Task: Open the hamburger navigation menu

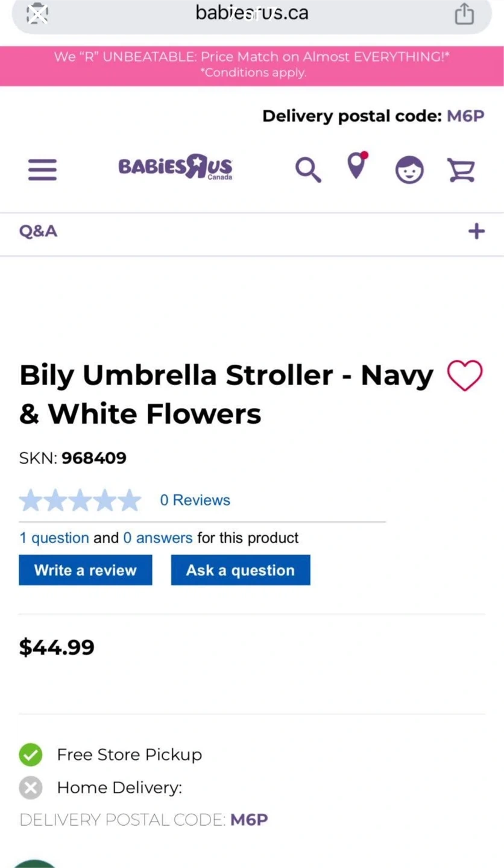Action: [42, 170]
